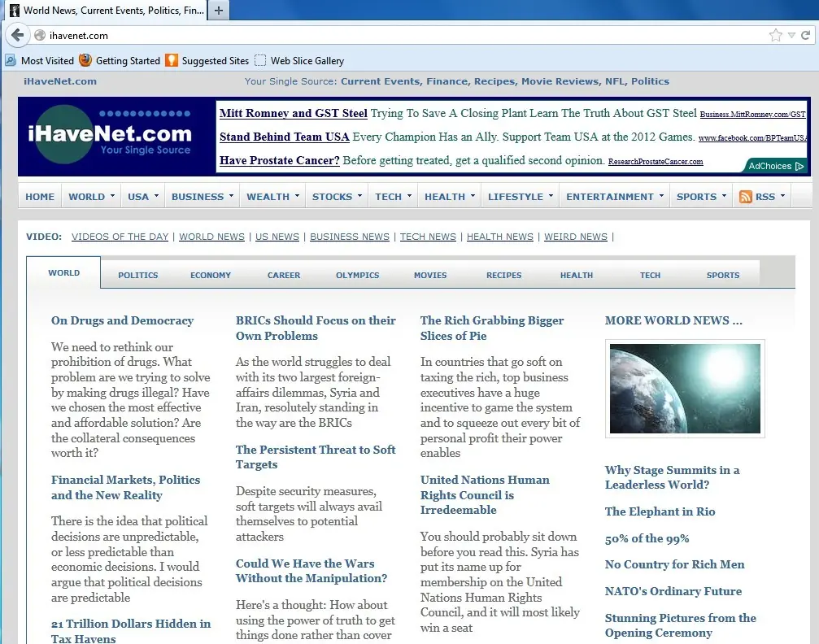The image size is (819, 644).
Task: Expand the SPORTS navigation menu
Action: click(701, 197)
